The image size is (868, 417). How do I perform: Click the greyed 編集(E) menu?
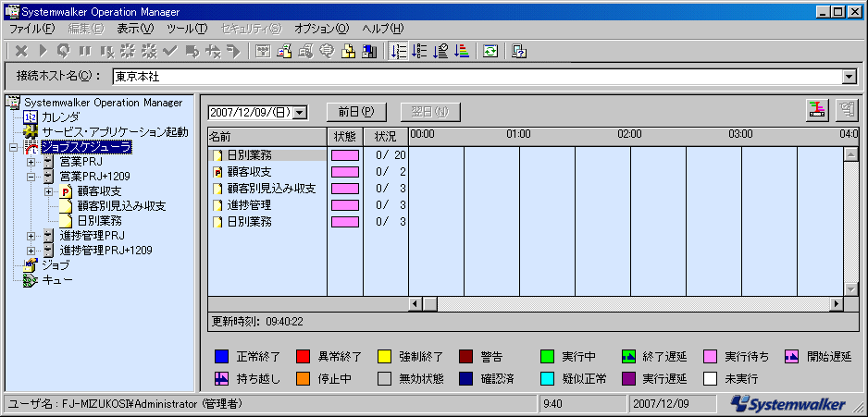point(86,29)
